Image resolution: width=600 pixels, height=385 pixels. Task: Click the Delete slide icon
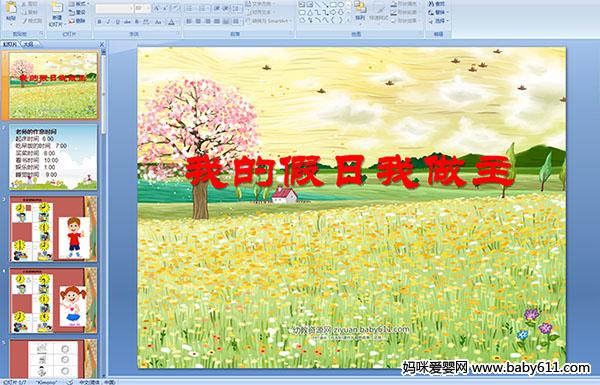[x=78, y=21]
